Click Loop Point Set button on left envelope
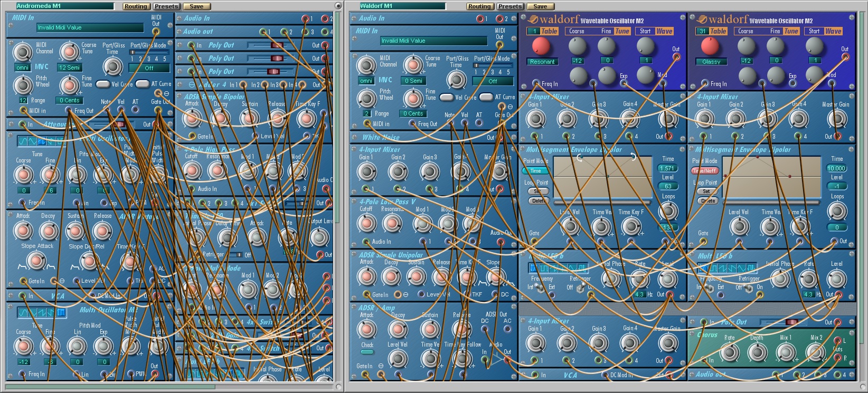868x393 pixels. (537, 191)
